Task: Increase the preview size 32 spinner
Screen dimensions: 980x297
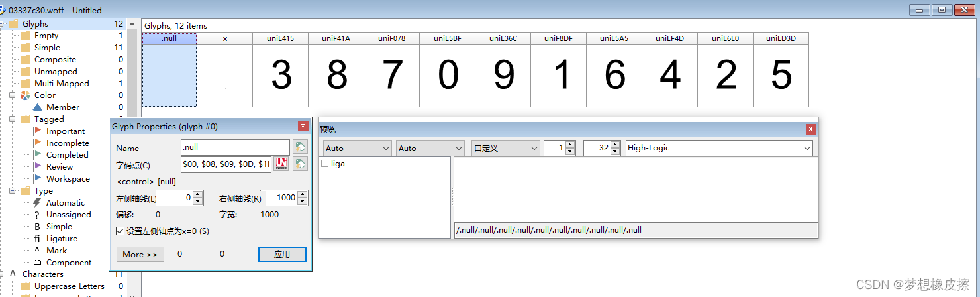Action: [x=614, y=145]
